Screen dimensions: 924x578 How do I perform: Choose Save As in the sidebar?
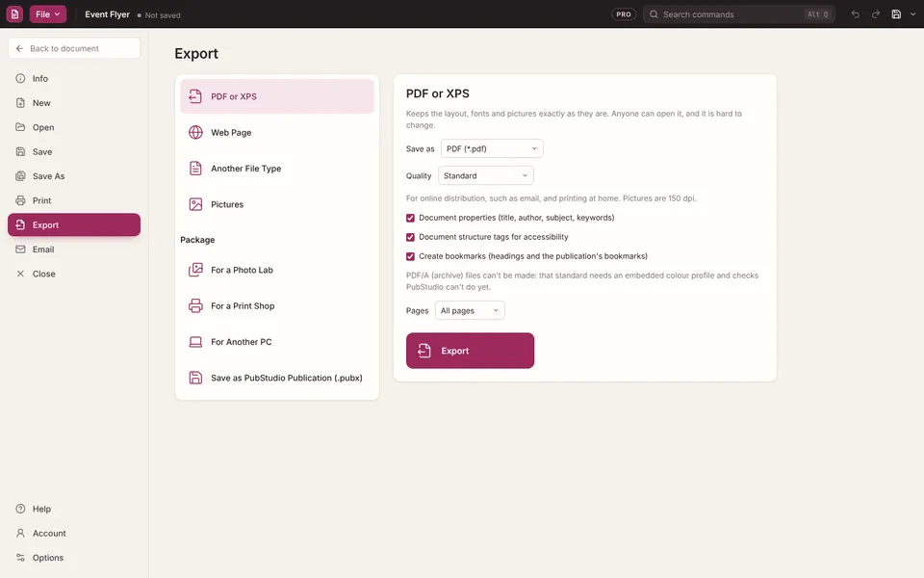pyautogui.click(x=74, y=175)
